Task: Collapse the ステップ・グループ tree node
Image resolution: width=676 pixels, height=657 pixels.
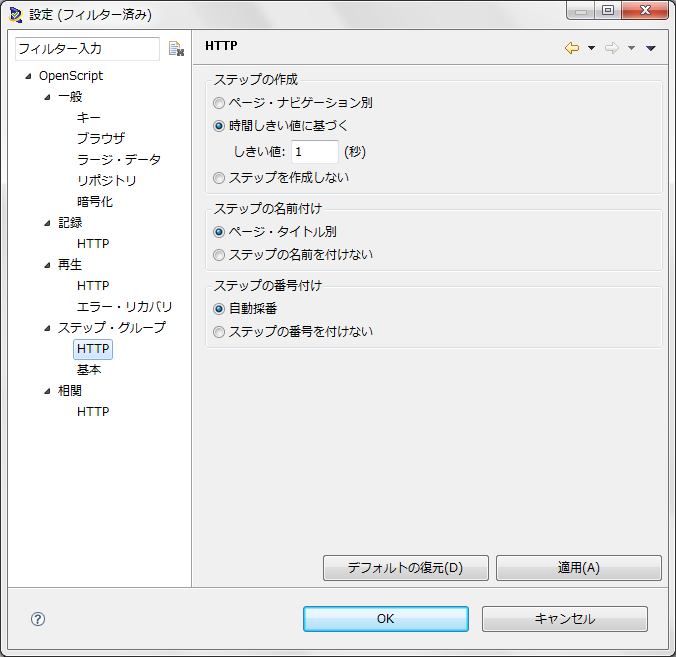Action: click(x=47, y=328)
